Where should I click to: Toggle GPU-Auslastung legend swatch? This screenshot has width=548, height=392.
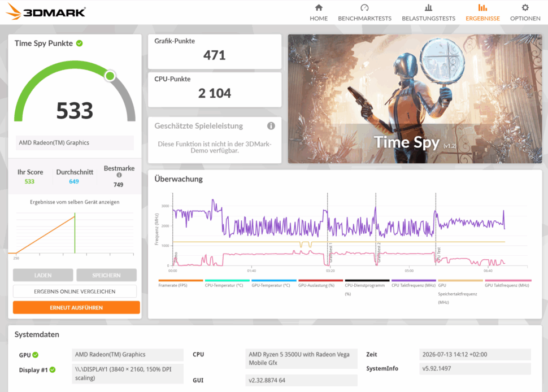coord(320,280)
